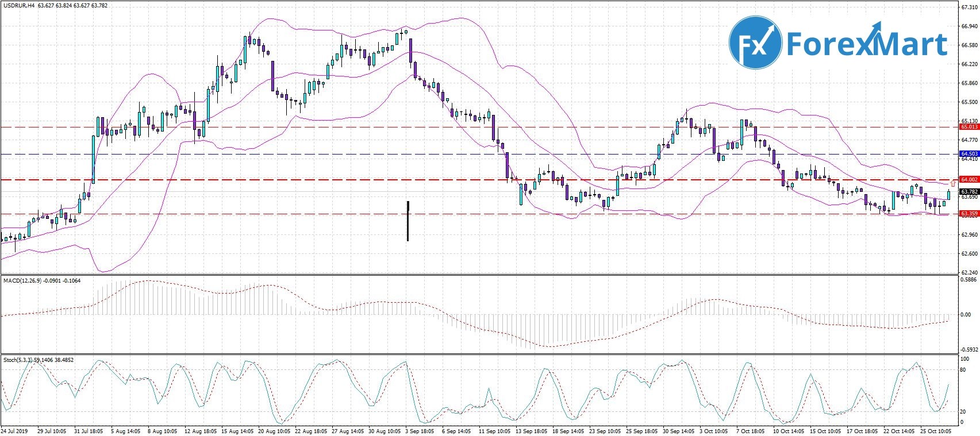Click the red 63.359 price level label
This screenshot has width=980, height=436.
(x=969, y=214)
